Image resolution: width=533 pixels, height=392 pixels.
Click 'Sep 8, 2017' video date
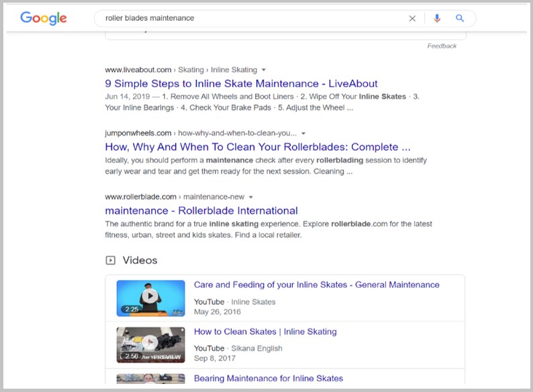click(215, 358)
